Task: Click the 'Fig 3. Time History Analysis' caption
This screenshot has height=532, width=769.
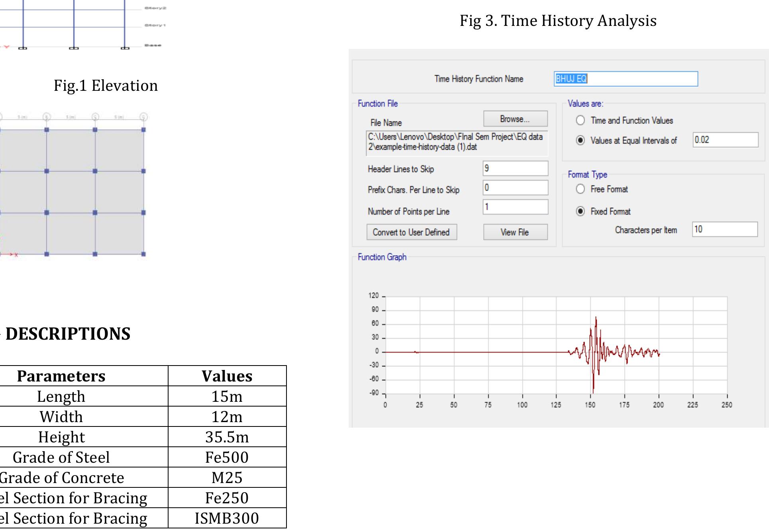Action: (558, 21)
